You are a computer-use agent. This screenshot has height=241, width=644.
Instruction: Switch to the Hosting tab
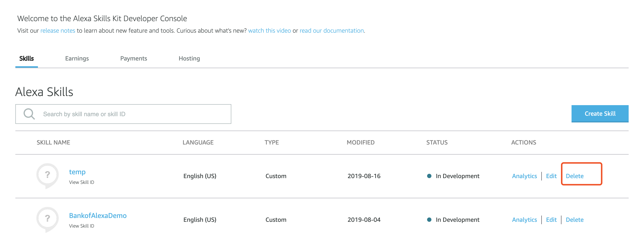click(x=189, y=59)
